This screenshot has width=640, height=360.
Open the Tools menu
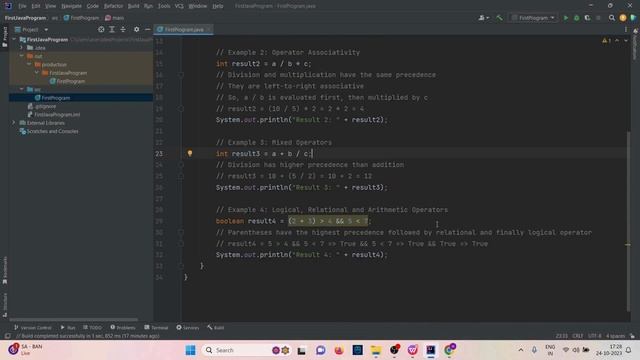[x=164, y=6]
